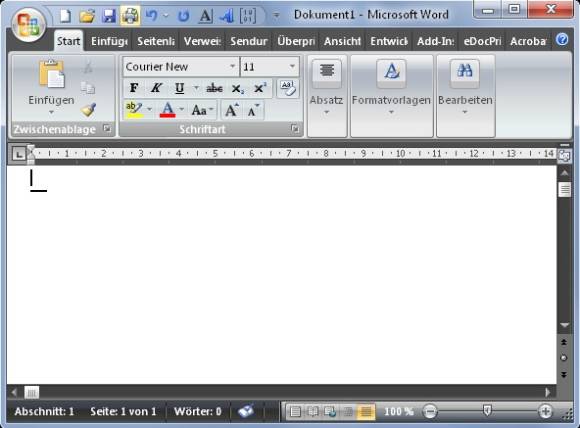Open the Entwicklertools ribbon tab

pyautogui.click(x=388, y=41)
